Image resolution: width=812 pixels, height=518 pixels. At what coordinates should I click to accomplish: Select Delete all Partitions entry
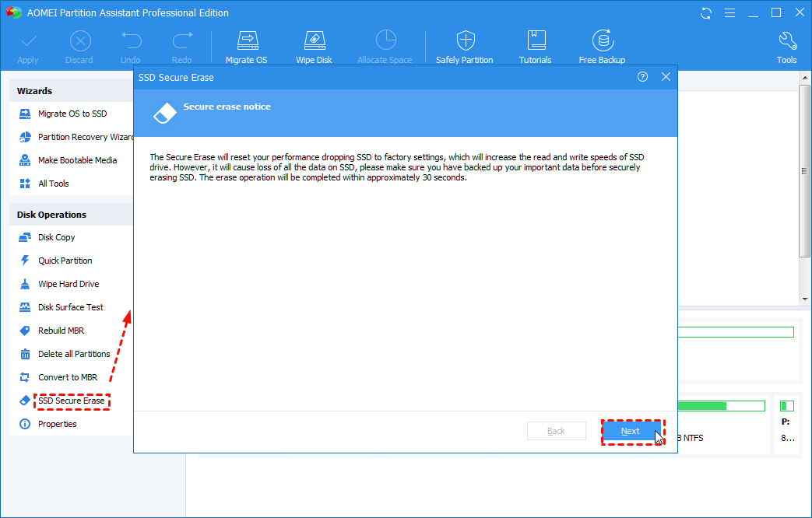pyautogui.click(x=74, y=353)
